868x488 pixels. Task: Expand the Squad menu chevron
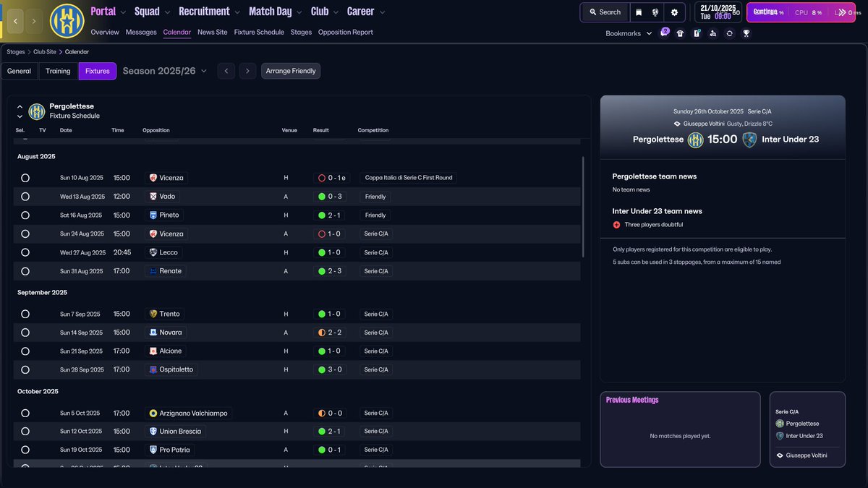168,12
